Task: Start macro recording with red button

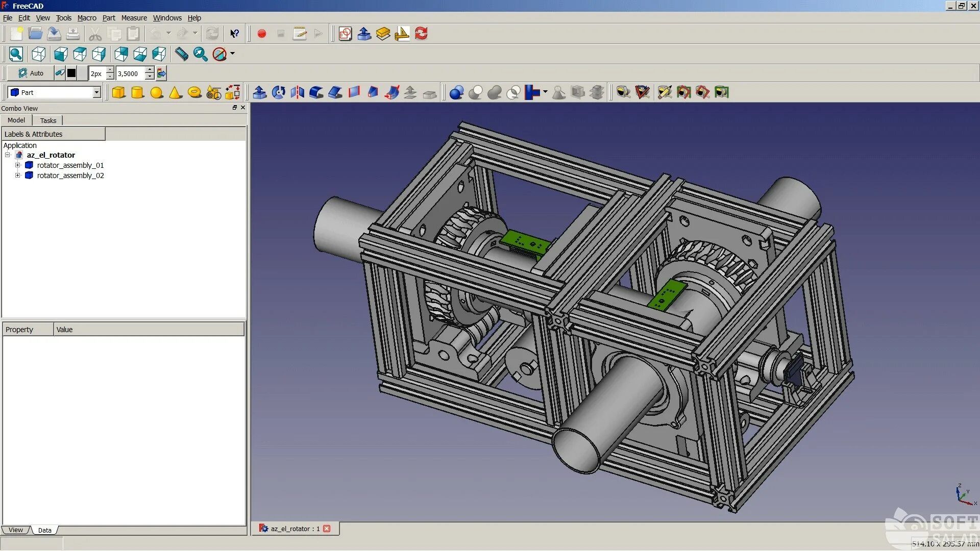Action: (x=262, y=34)
